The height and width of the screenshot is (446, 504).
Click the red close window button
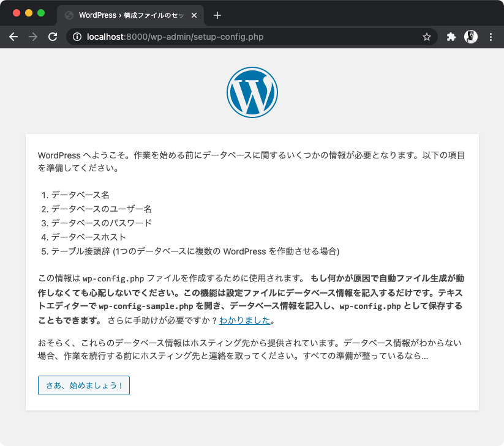point(17,13)
